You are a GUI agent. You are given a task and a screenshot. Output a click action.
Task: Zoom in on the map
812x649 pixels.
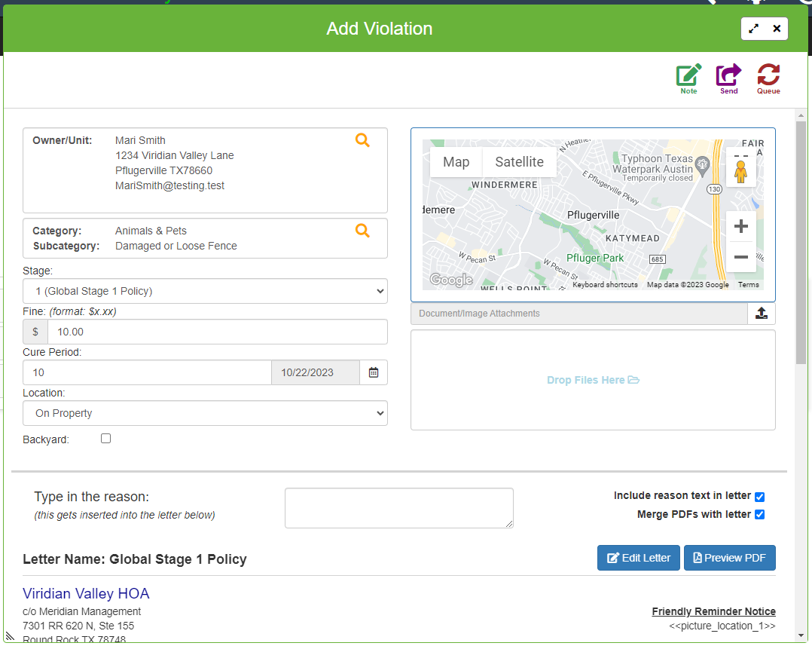[x=741, y=226]
